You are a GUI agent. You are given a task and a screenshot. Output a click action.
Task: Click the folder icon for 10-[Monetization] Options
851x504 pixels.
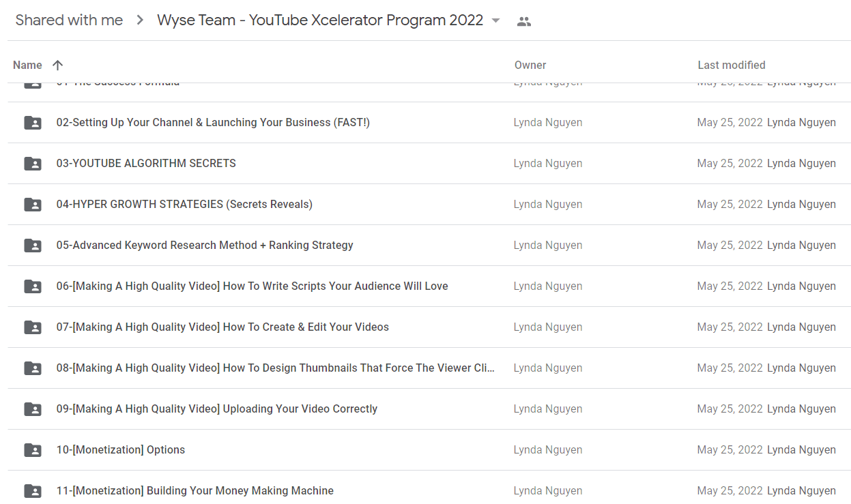click(32, 450)
